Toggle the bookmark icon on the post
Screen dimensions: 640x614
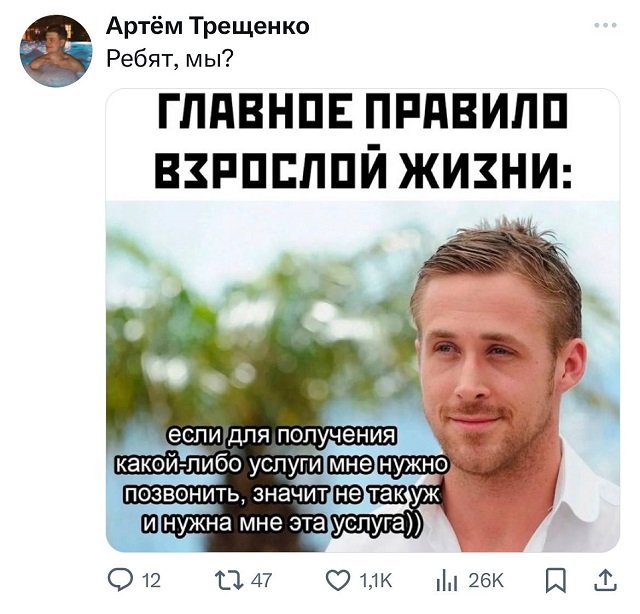(556, 580)
